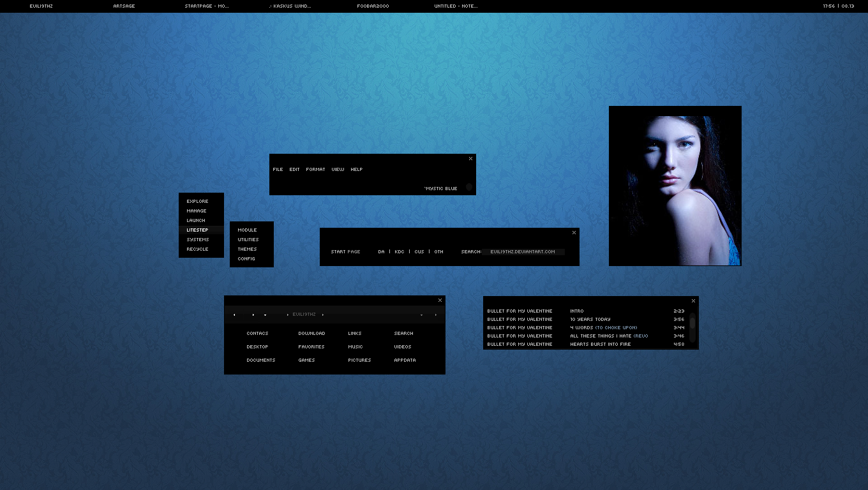Open the Links folder
Viewport: 868px width, 490px height.
tap(355, 333)
